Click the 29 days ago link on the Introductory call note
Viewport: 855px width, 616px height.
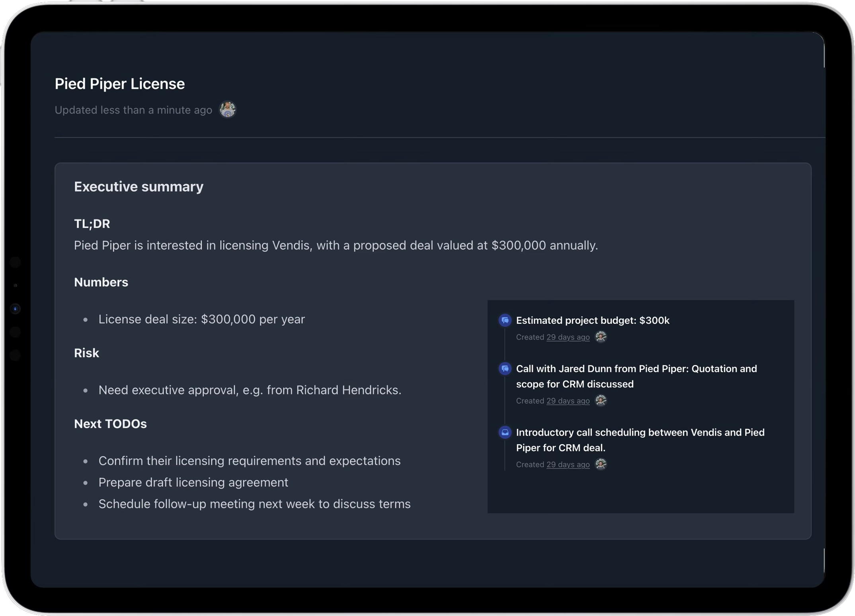568,464
